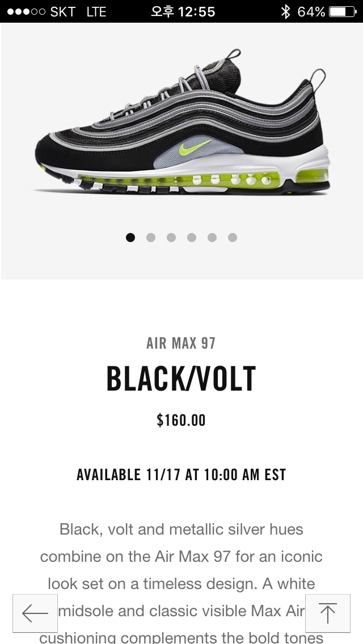Open the Air Max 97 sneaker photo

pyautogui.click(x=182, y=122)
